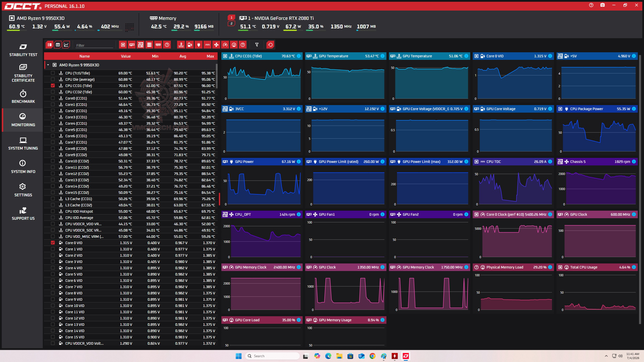This screenshot has height=362, width=644.
Task: Open info for the GPU Power graph
Action: (x=299, y=162)
